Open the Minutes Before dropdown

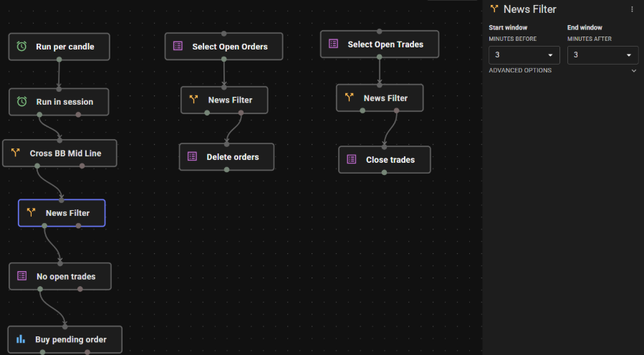524,55
